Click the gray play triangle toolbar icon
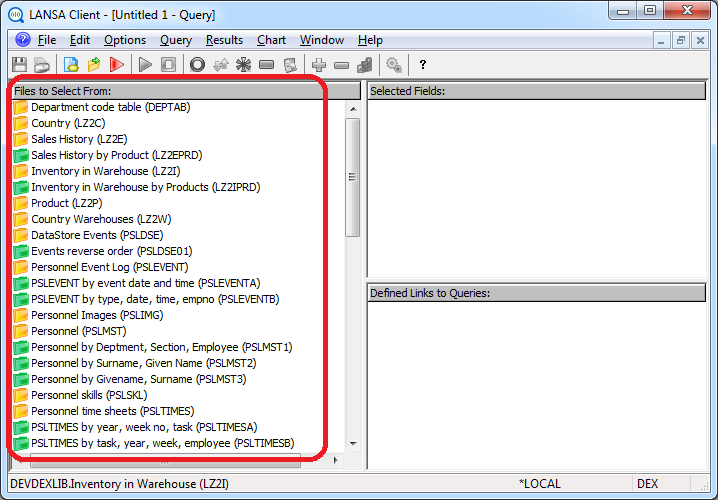 (145, 65)
